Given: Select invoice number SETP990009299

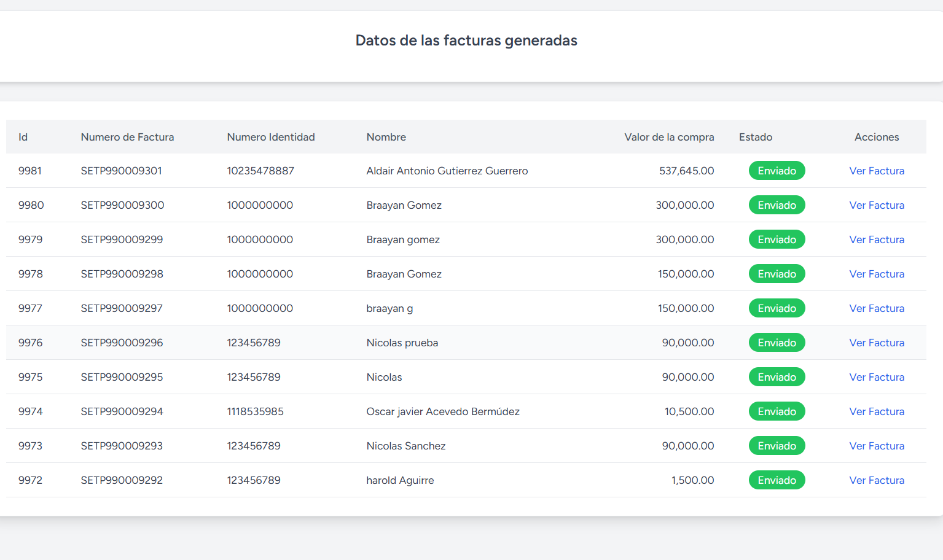Looking at the screenshot, I should click(x=122, y=239).
